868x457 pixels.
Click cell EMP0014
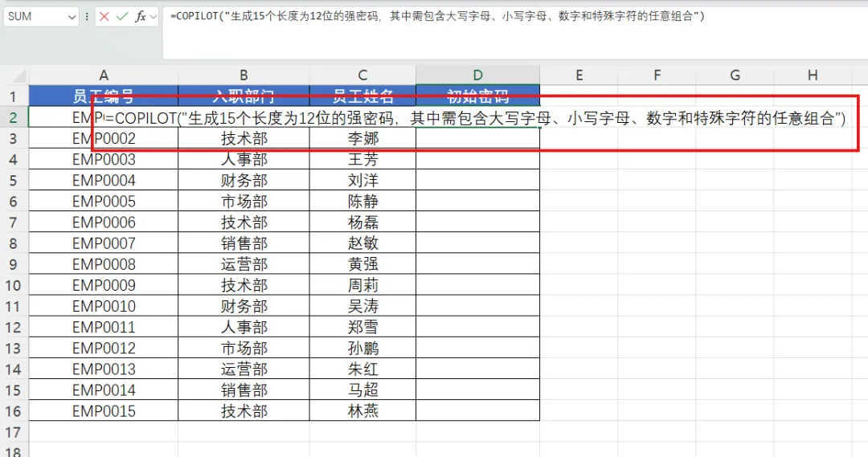(104, 390)
